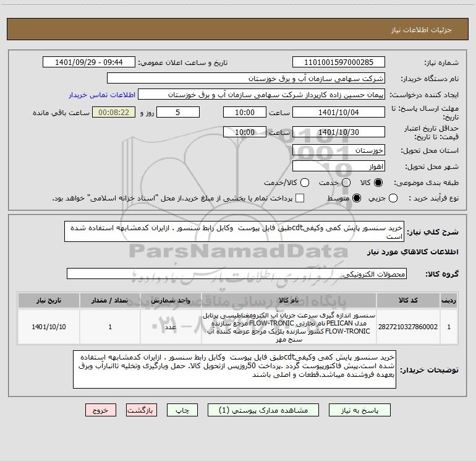476x461 pixels.
Task: Click the شماره نیاز field 1101001597000285
Action: pyautogui.click(x=339, y=62)
